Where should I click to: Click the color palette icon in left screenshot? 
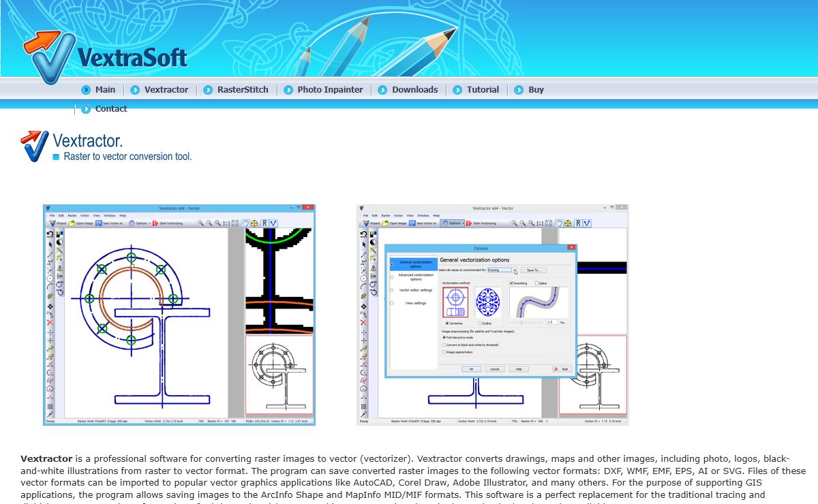pyautogui.click(x=59, y=234)
